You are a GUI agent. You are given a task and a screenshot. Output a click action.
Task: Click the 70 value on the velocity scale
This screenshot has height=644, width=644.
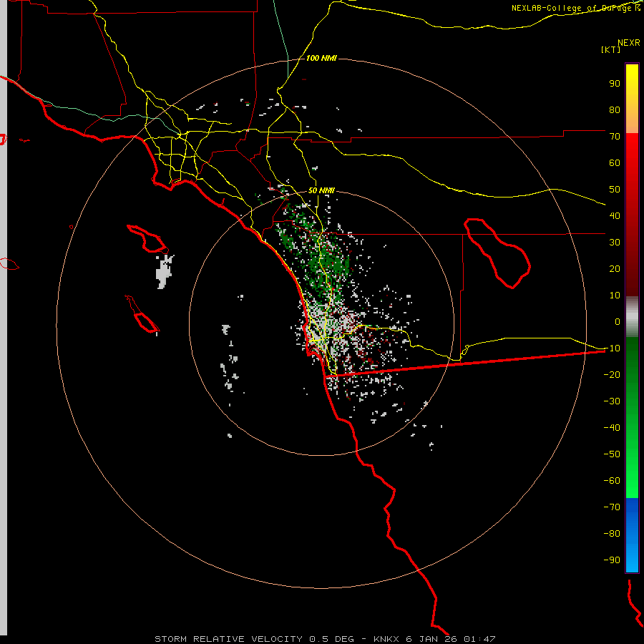pos(615,137)
